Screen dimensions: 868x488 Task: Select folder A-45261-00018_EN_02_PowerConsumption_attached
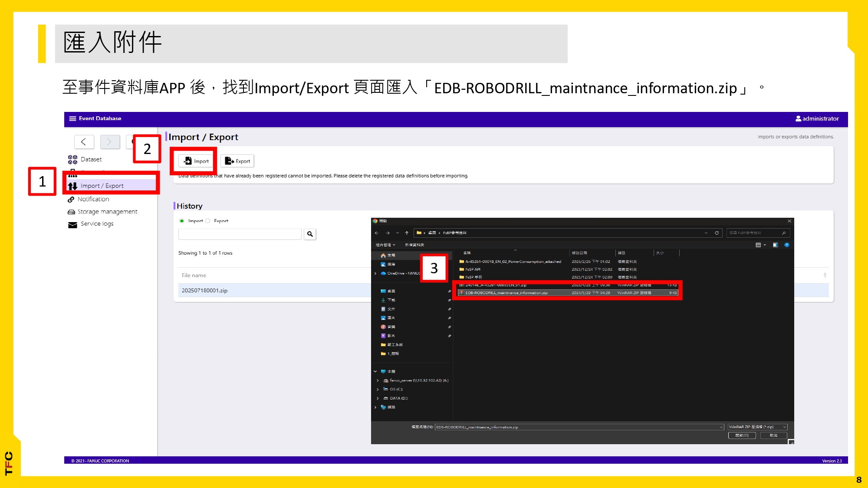pos(510,262)
